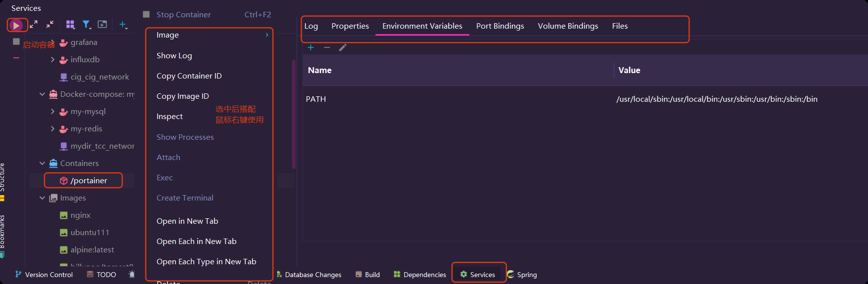Click the Add Service plus icon
This screenshot has width=868, height=284.
[x=123, y=24]
